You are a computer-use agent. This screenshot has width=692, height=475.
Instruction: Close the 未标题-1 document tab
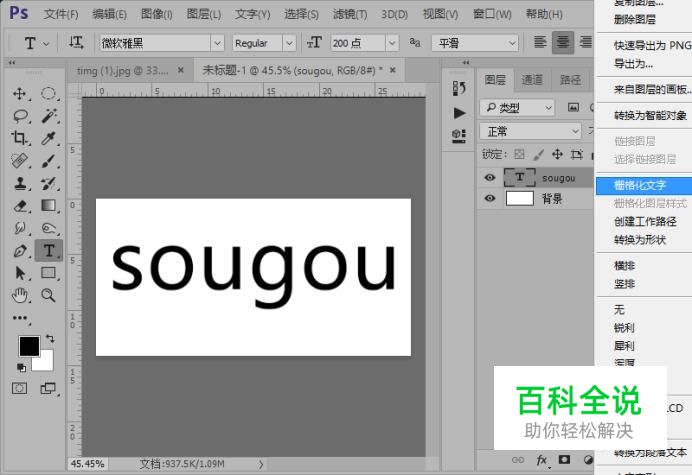[393, 70]
